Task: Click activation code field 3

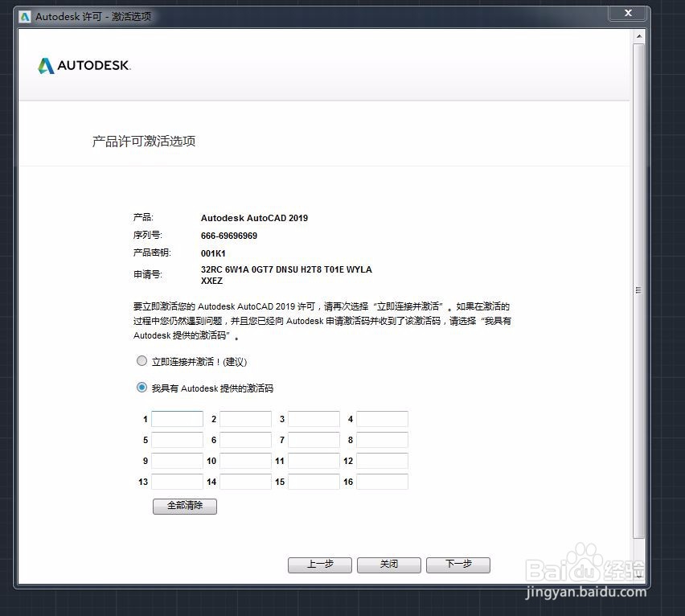Action: 314,419
